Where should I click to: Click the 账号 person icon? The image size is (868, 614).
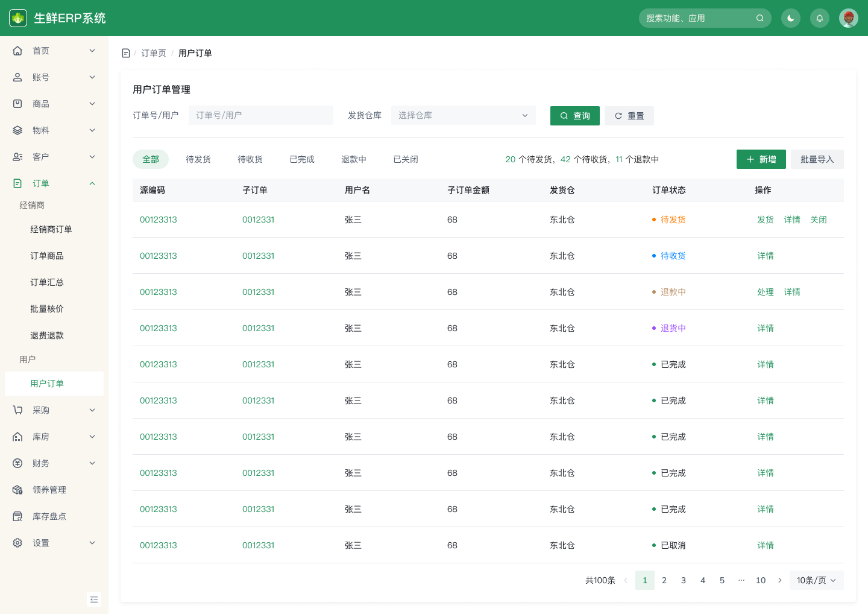17,77
